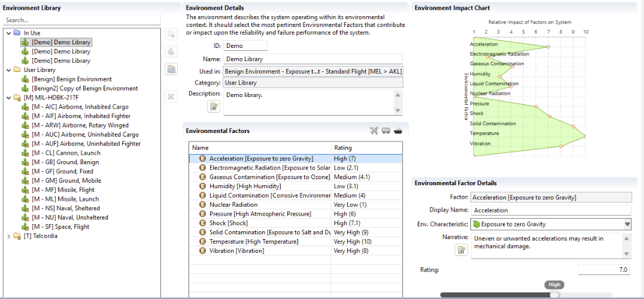Click the locked MIL-HDBK-217F folder icon
644x299 pixels.
(17, 98)
